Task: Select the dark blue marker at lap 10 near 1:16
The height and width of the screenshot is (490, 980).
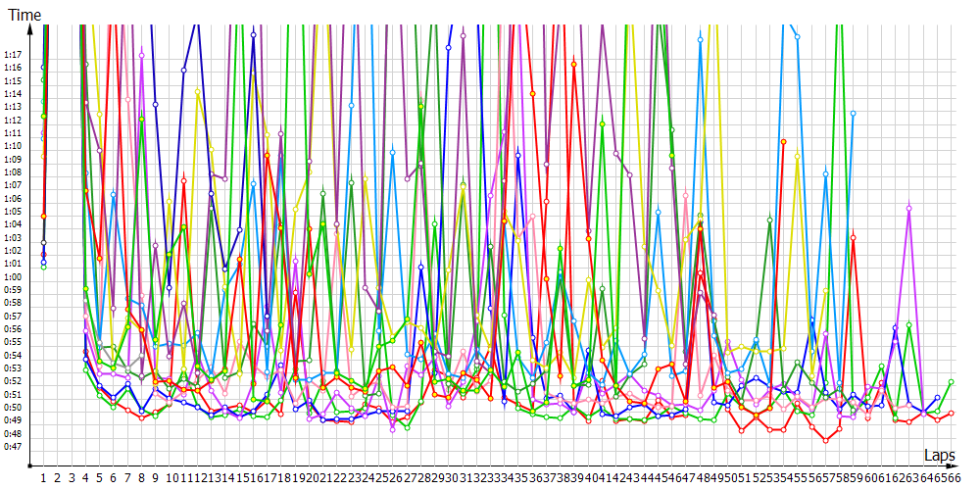Action: point(183,70)
